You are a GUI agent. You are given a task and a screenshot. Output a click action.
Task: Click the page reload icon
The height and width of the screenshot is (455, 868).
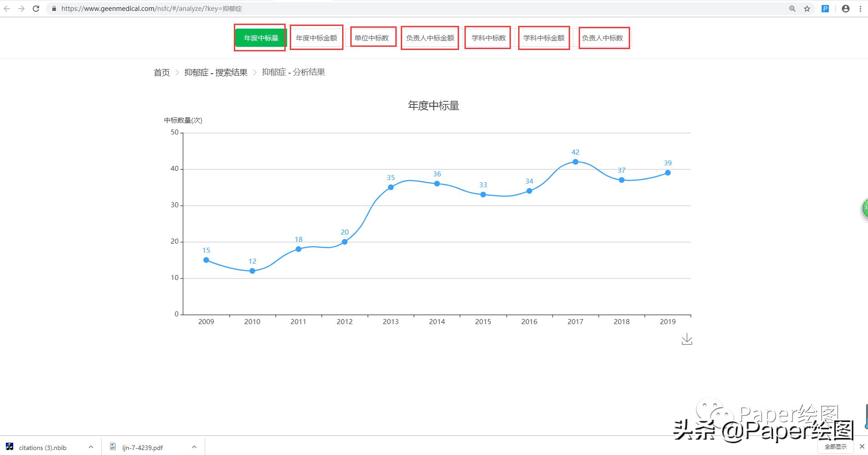click(x=36, y=8)
